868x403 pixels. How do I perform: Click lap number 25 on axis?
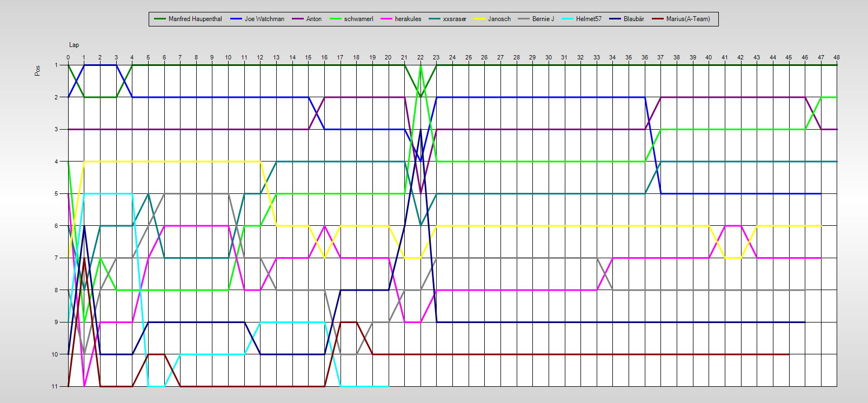pos(469,57)
